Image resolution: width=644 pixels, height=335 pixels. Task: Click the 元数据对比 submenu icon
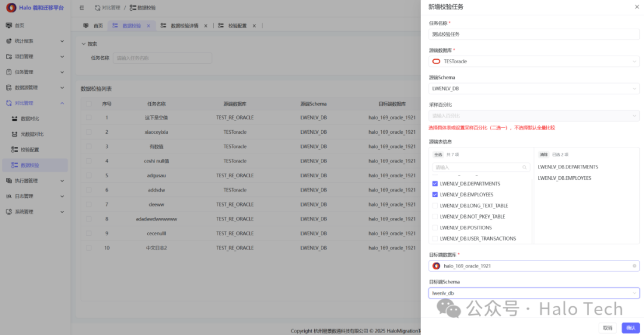coord(14,134)
